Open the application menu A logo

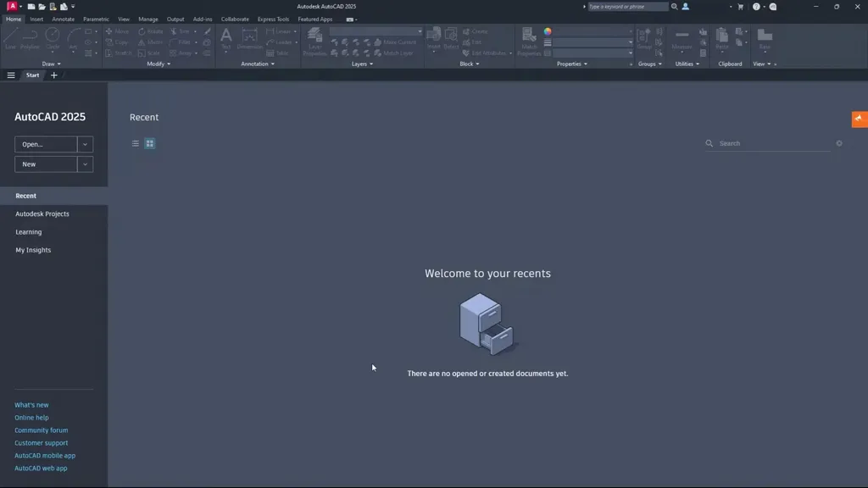tap(12, 7)
